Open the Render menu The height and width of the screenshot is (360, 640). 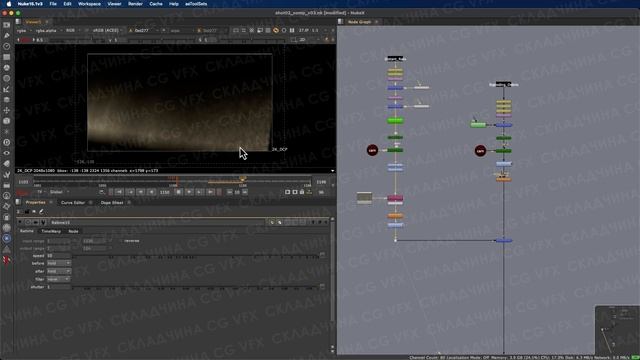(x=135, y=4)
